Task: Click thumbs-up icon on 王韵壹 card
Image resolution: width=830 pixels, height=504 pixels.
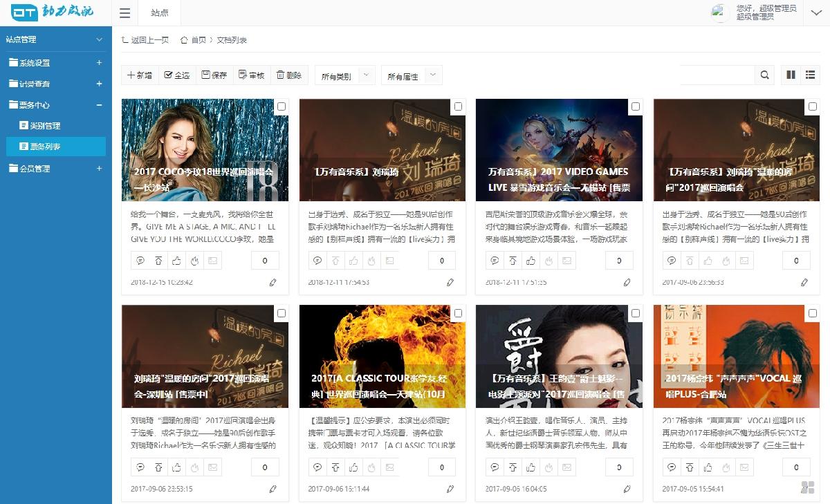Action: pos(531,467)
